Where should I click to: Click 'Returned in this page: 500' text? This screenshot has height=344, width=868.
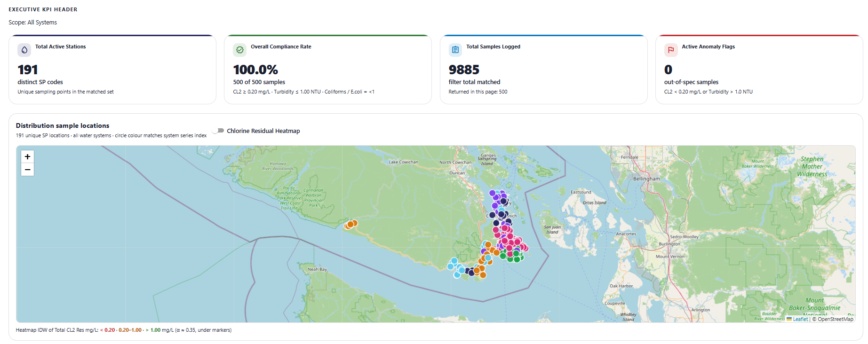pos(478,92)
